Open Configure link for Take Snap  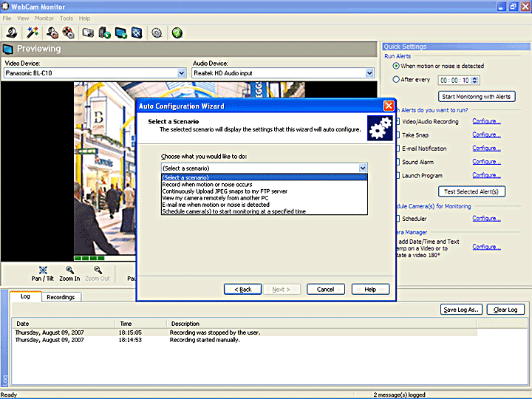(486, 134)
